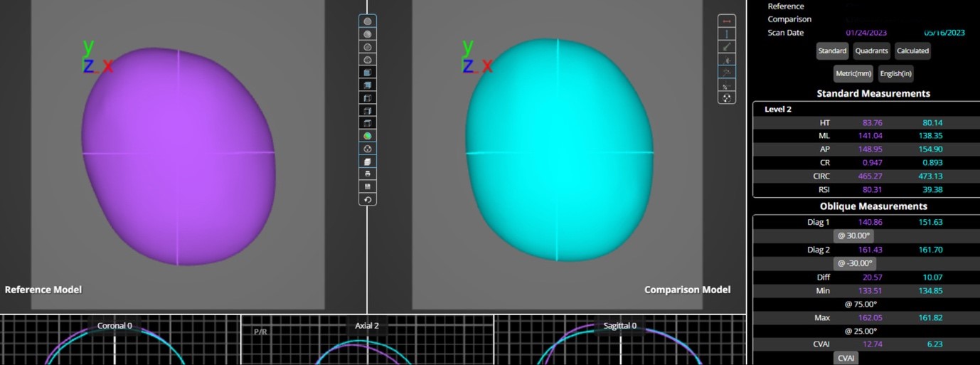Click the print icon in center toolbar
The width and height of the screenshot is (980, 365).
(368, 174)
